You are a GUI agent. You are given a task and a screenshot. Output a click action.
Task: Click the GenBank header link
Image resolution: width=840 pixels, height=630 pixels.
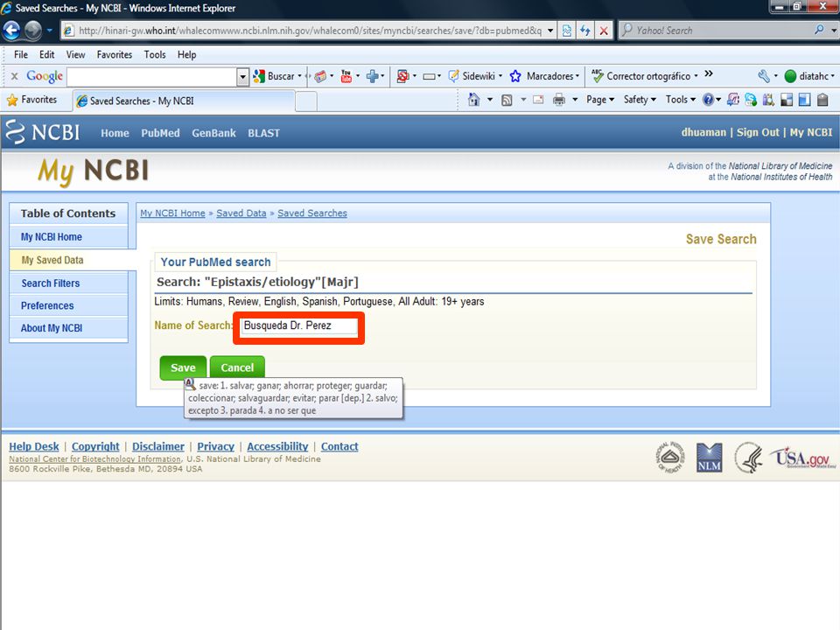click(x=213, y=133)
